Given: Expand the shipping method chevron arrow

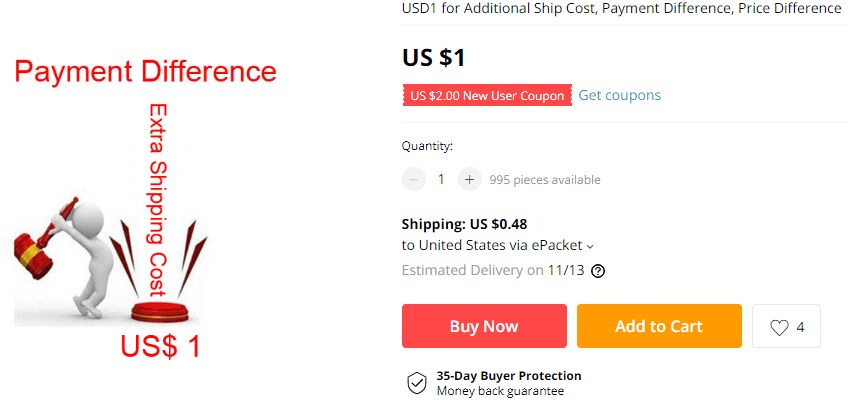Looking at the screenshot, I should (590, 246).
